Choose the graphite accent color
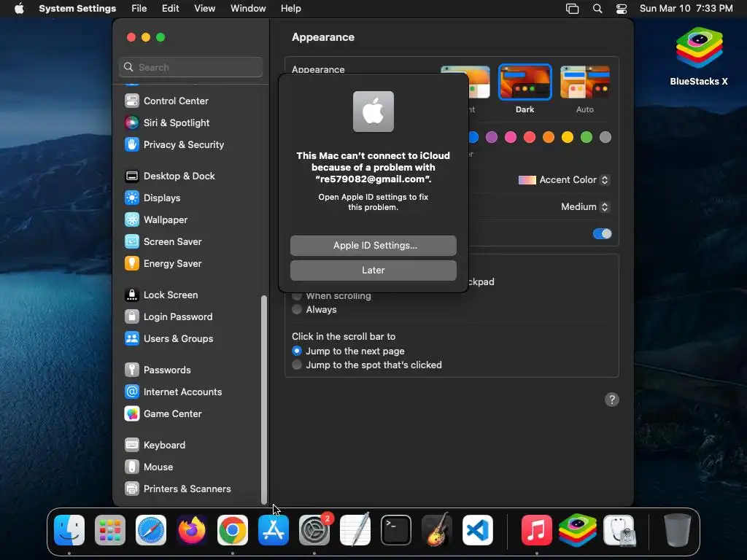This screenshot has width=747, height=560. [x=605, y=138]
